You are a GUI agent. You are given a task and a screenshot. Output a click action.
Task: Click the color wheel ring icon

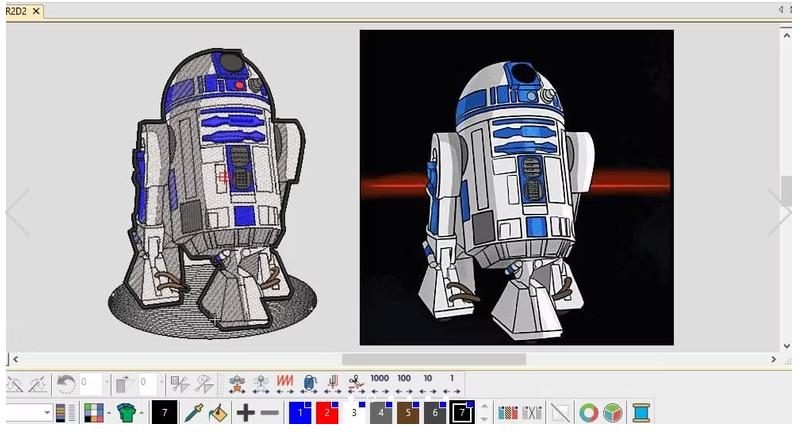click(x=589, y=413)
